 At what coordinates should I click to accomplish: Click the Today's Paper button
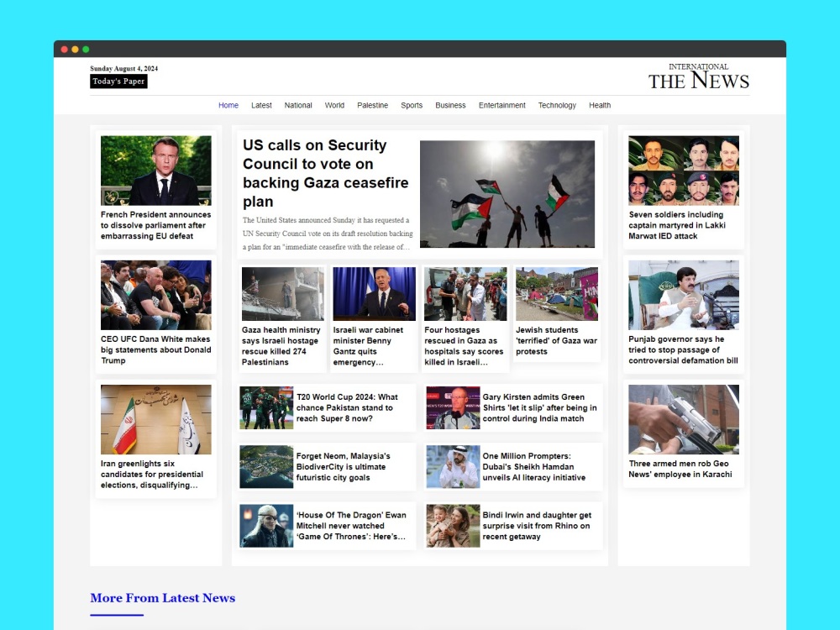(x=118, y=81)
